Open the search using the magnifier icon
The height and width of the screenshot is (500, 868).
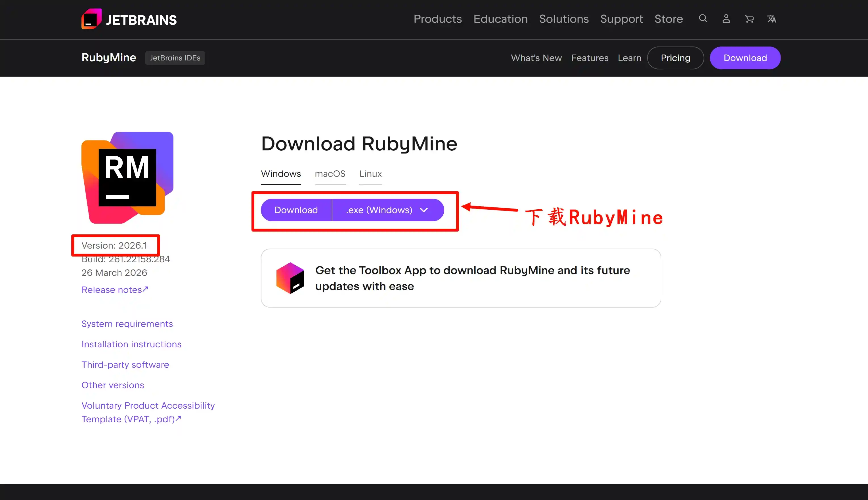703,19
